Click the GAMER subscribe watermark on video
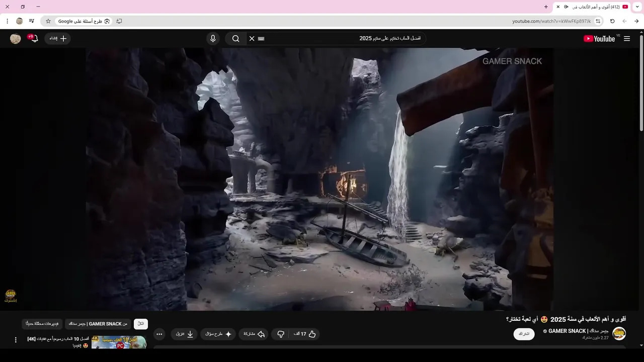 click(11, 296)
